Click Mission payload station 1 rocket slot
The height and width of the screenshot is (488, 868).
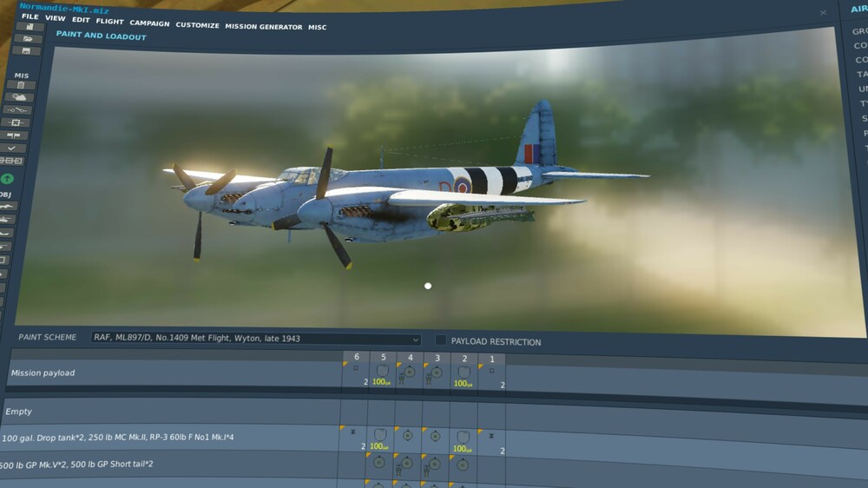point(491,377)
